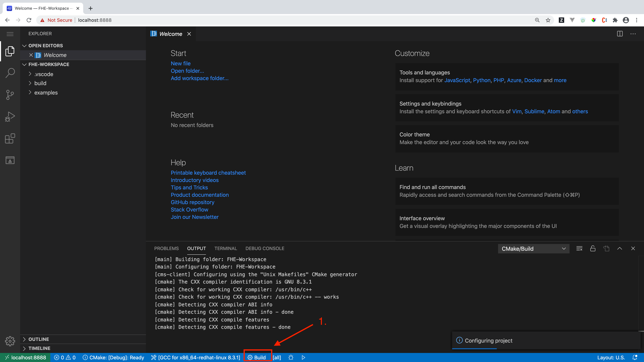
Task: Toggle maximize panel size chevron
Action: pyautogui.click(x=620, y=248)
